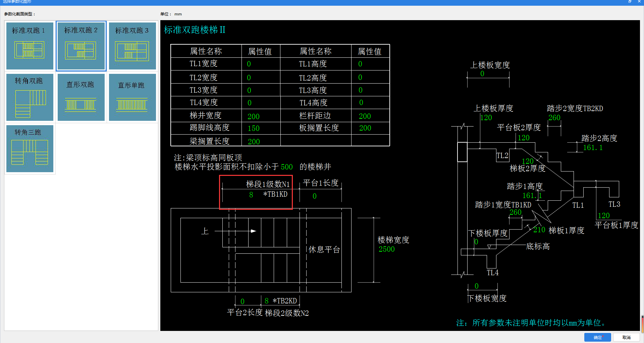Choose the 直形单跑 stair type

click(x=132, y=97)
